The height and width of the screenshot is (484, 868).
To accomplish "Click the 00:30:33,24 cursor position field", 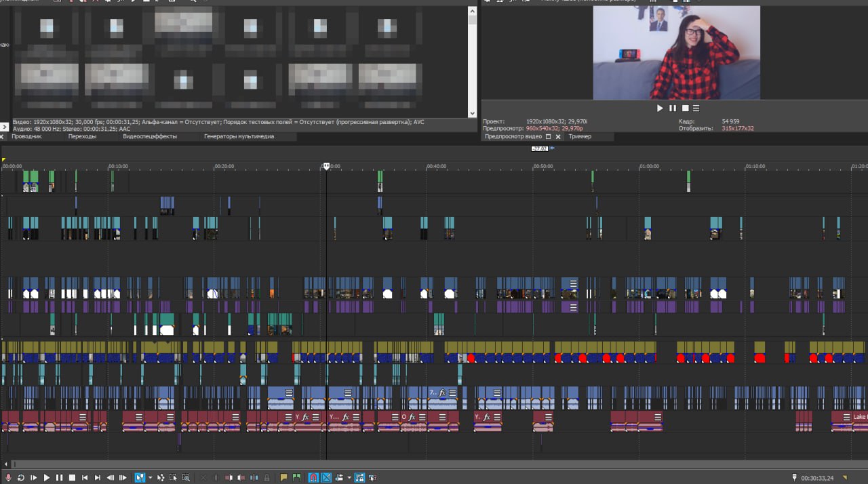I will (817, 478).
